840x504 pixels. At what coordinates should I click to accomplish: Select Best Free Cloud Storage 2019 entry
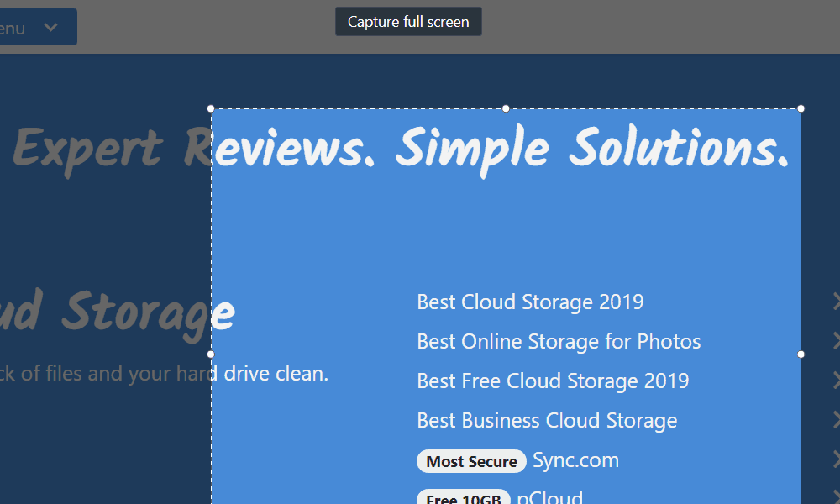click(x=553, y=381)
